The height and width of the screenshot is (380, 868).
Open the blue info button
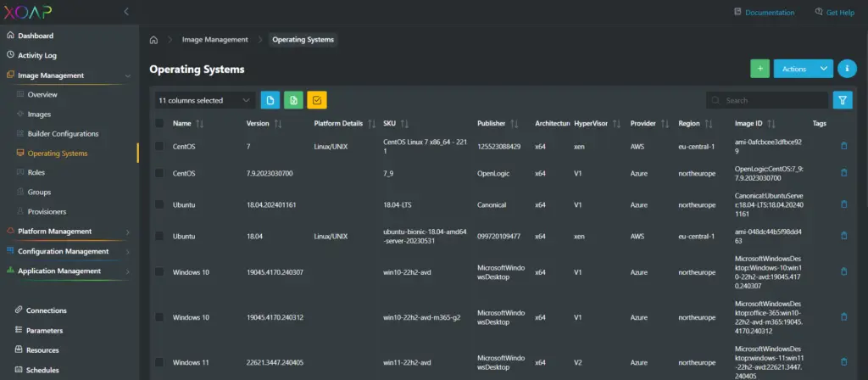click(x=847, y=69)
